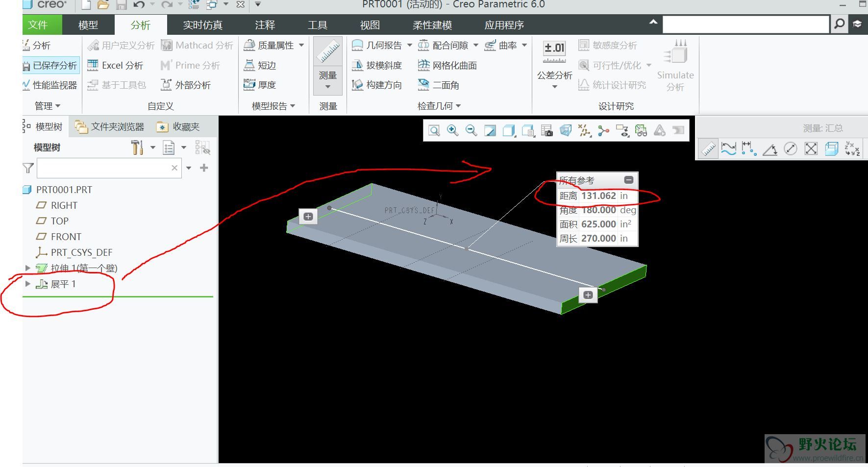Open the 性能监视器 tool
Viewport: 868px width, 467px height.
[50, 85]
